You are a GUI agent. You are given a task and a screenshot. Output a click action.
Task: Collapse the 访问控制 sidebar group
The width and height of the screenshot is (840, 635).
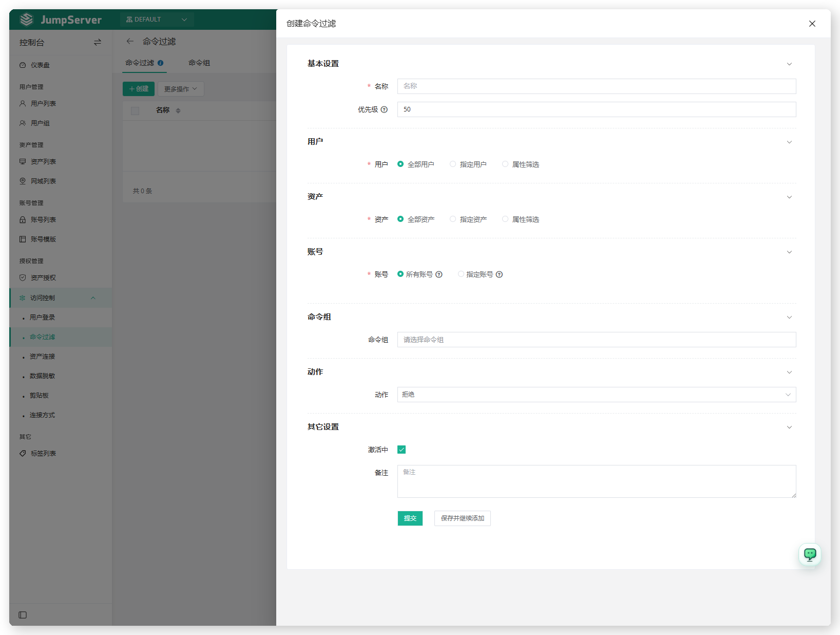pyautogui.click(x=61, y=297)
